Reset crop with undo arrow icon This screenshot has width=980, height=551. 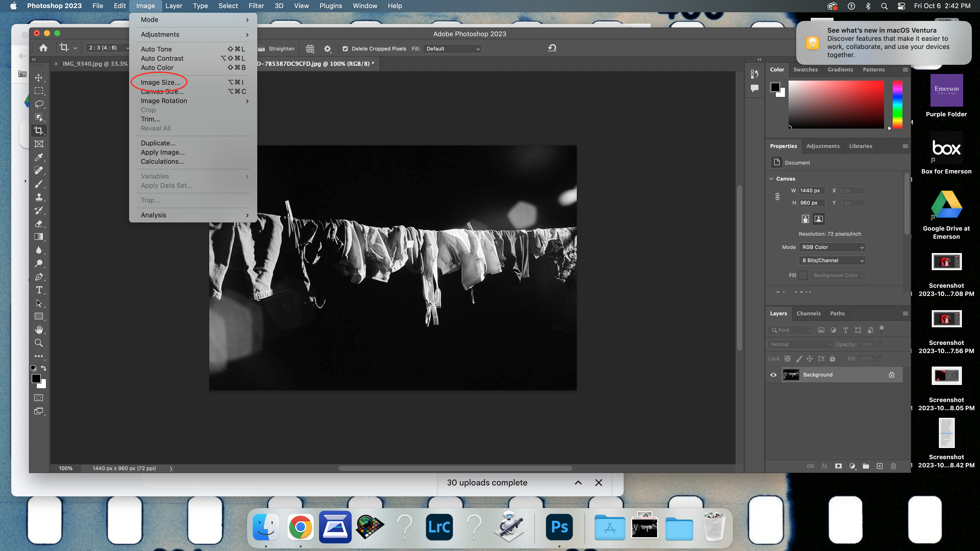tap(552, 48)
